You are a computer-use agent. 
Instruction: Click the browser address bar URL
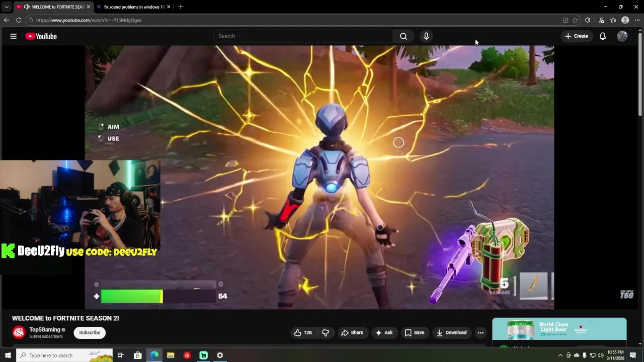click(x=89, y=20)
